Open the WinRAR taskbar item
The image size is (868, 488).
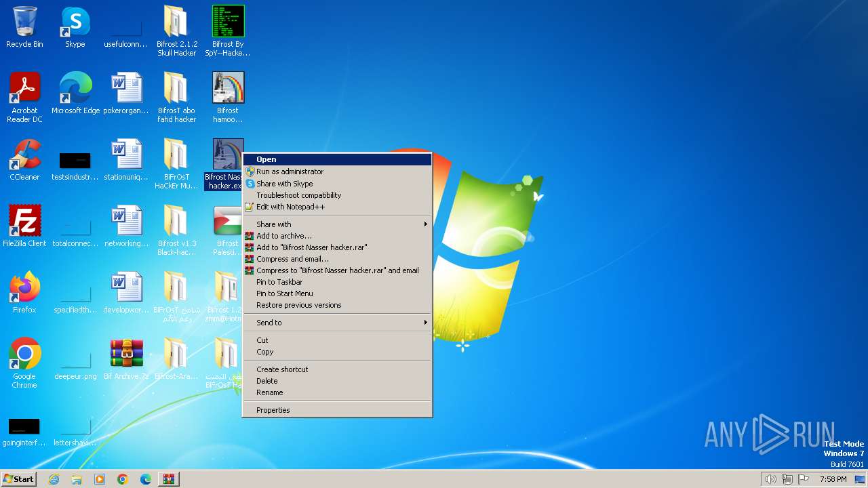(169, 479)
